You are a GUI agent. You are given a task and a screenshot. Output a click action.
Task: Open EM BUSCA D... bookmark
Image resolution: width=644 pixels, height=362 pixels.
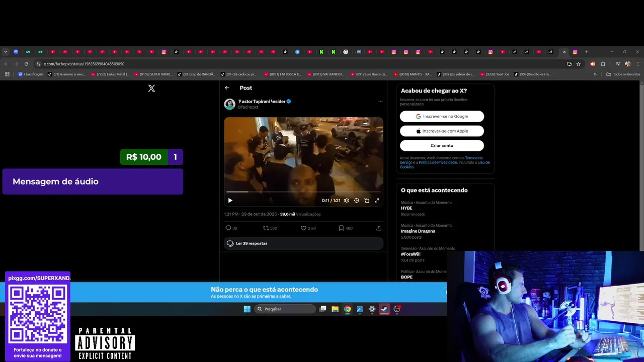click(283, 74)
